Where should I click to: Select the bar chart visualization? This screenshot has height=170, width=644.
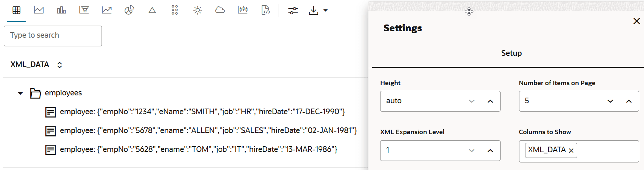[x=62, y=10]
